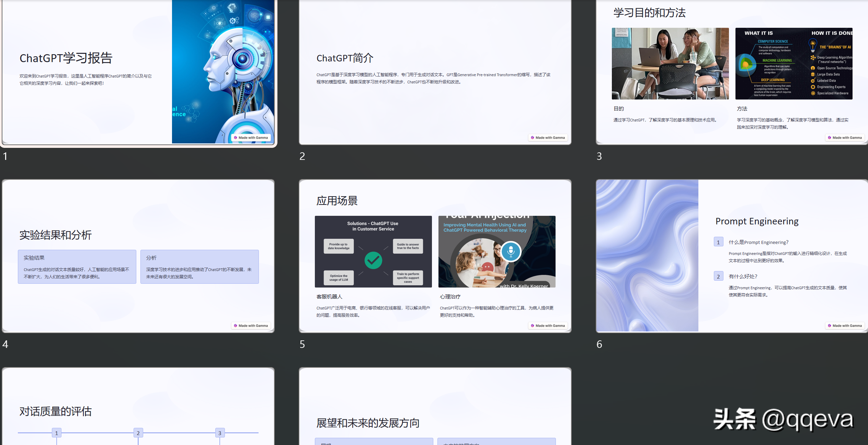
Task: Click the 客服机器人 caption on slide 5
Action: (x=329, y=296)
